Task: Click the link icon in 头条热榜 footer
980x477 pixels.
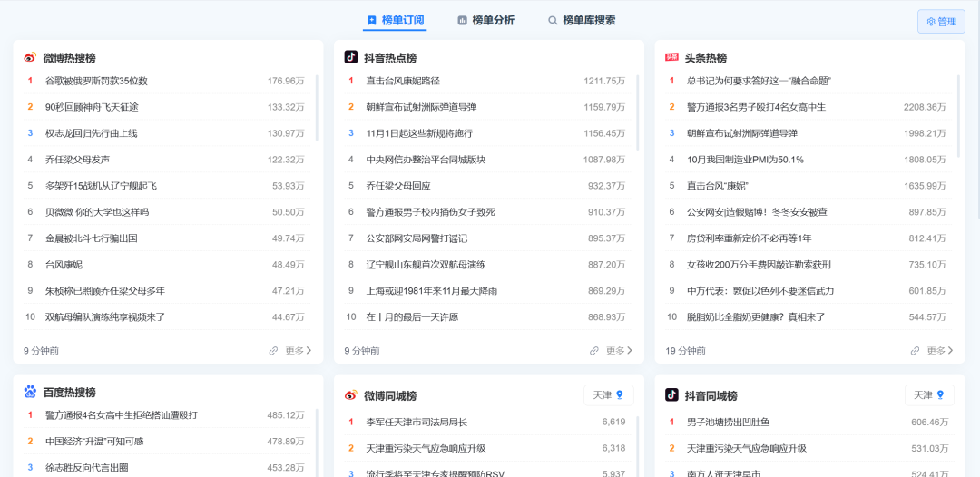Action: [915, 351]
